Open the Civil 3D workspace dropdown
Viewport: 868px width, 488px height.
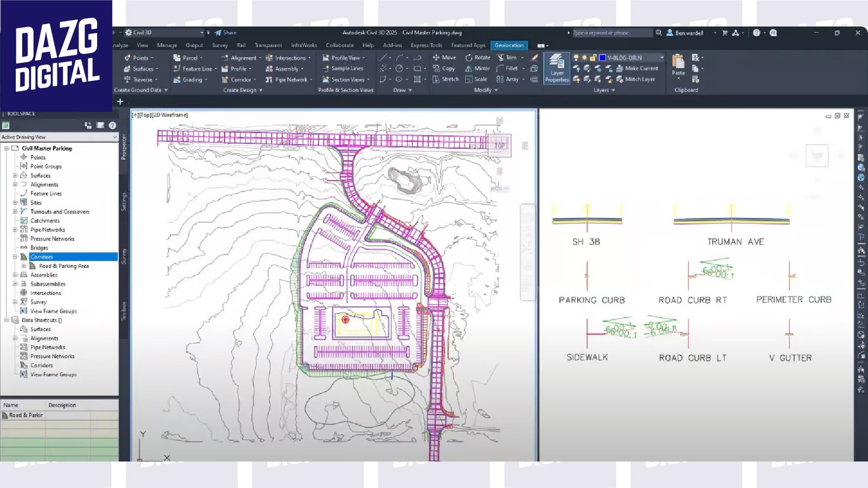202,33
